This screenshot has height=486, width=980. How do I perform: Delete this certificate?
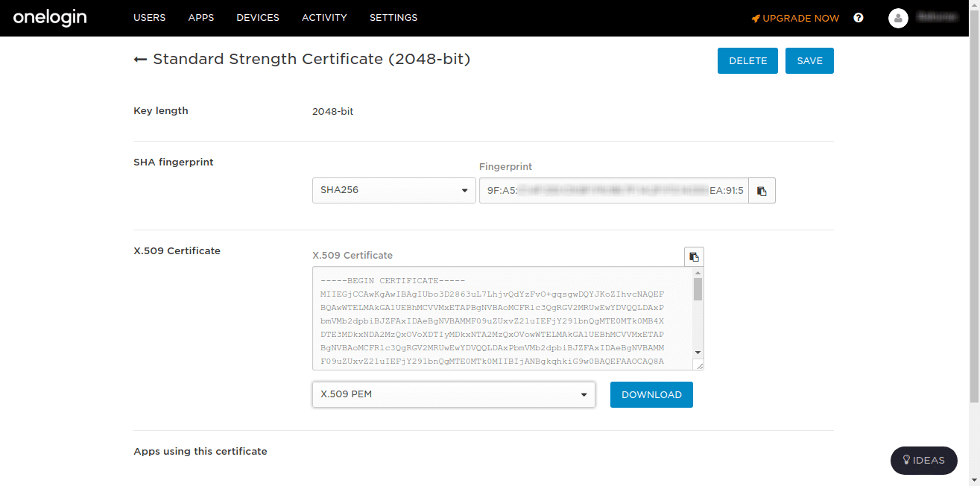[x=748, y=61]
